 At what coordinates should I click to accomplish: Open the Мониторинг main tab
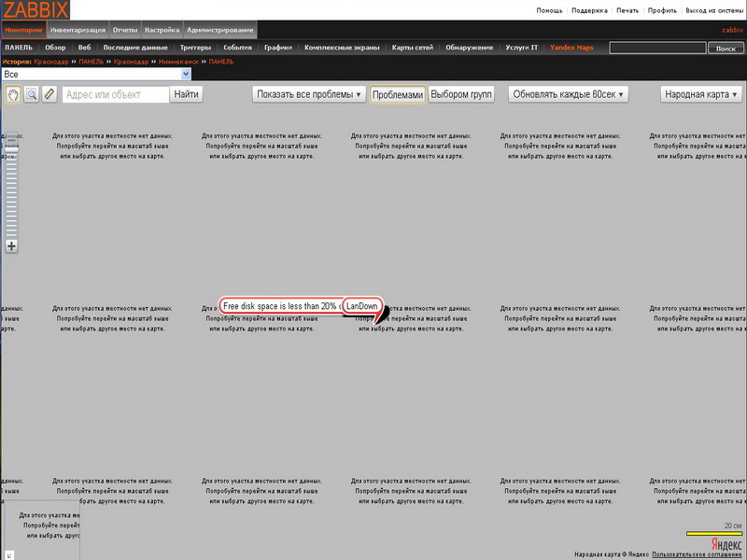click(x=24, y=30)
